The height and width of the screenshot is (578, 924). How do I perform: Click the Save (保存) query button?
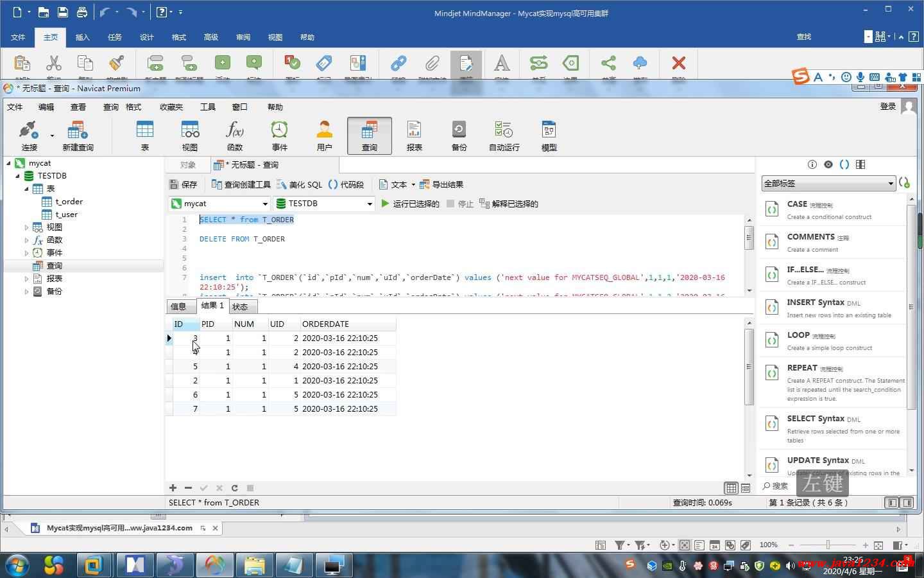[184, 184]
